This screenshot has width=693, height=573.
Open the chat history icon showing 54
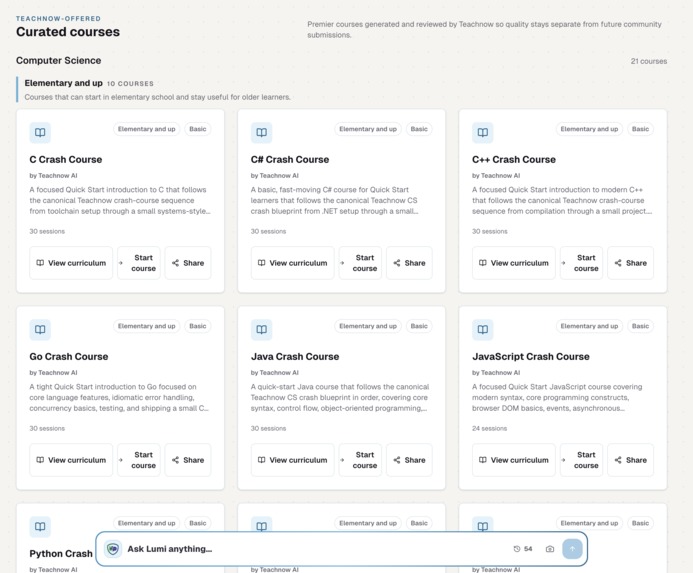click(522, 549)
